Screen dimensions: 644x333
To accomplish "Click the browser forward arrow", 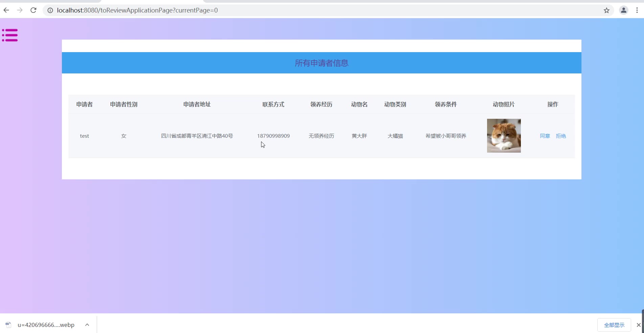I will (x=20, y=10).
